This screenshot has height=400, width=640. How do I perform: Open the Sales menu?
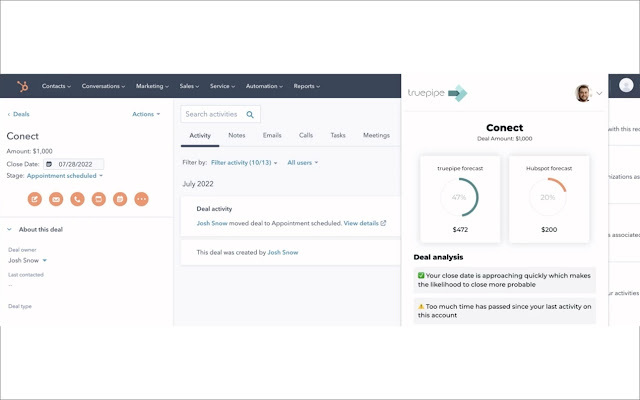point(189,86)
